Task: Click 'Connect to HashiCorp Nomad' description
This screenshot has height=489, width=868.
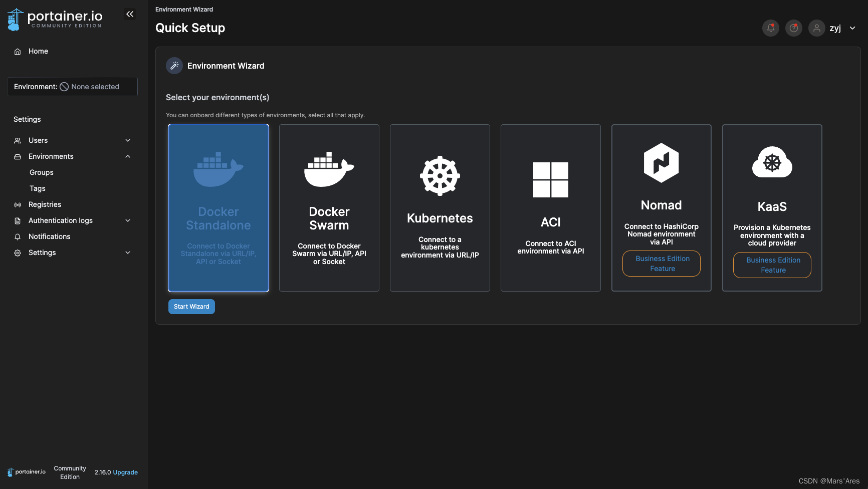Action: (662, 234)
